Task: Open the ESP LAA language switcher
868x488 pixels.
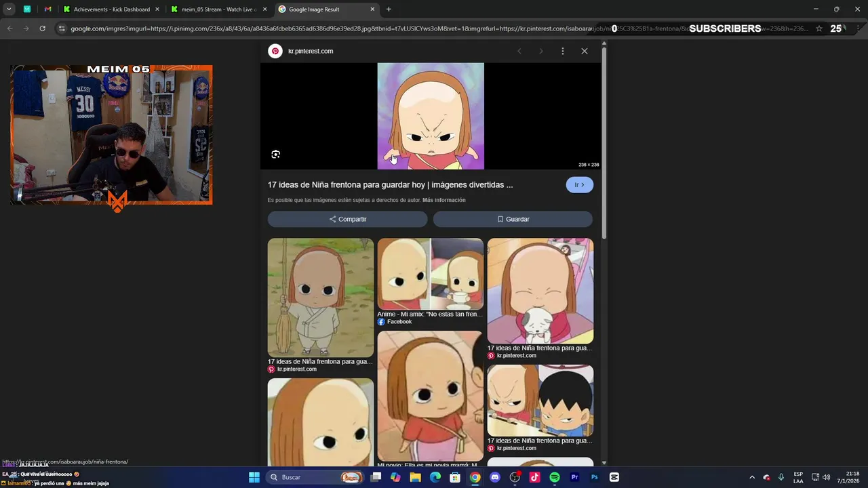Action: (x=798, y=477)
